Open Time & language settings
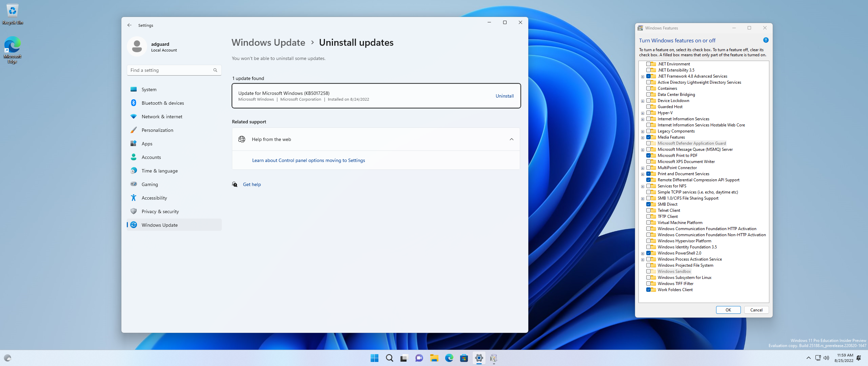The height and width of the screenshot is (366, 868). [174, 171]
